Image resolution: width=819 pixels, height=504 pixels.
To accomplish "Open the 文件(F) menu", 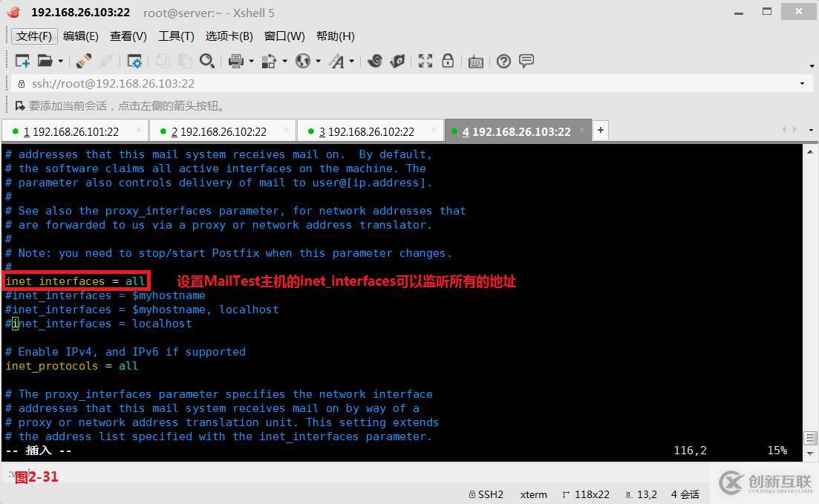I will pos(34,36).
